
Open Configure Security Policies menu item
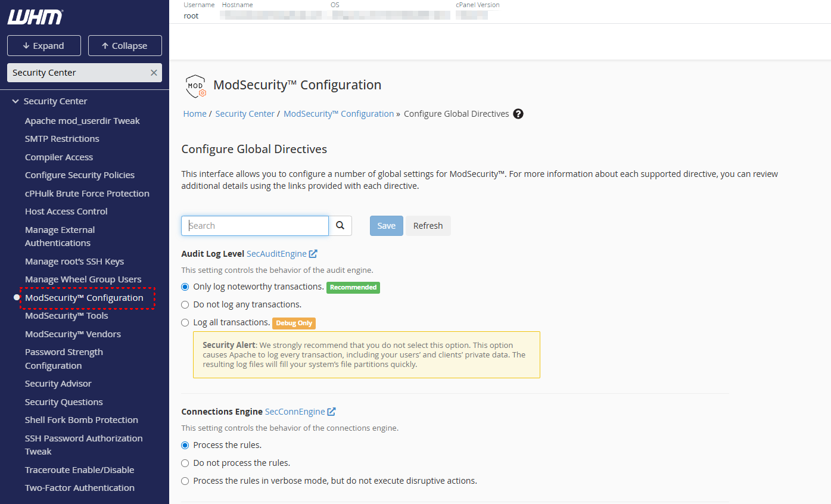coord(80,175)
